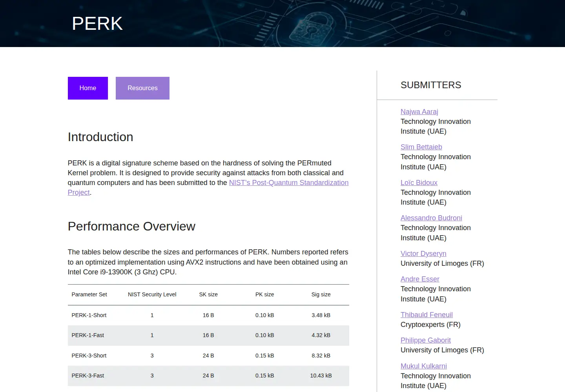The image size is (565, 392).
Task: Click the SK size column header
Action: click(x=208, y=294)
